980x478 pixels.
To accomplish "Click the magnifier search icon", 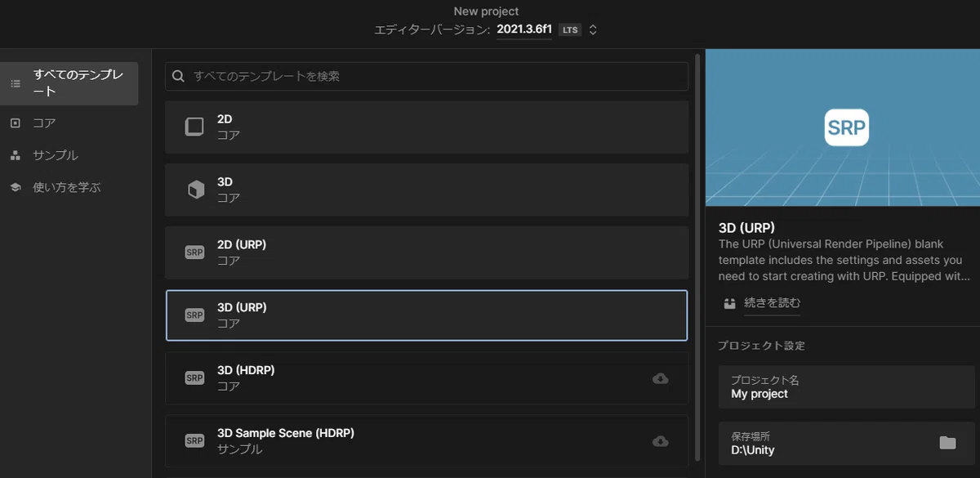I will [179, 76].
